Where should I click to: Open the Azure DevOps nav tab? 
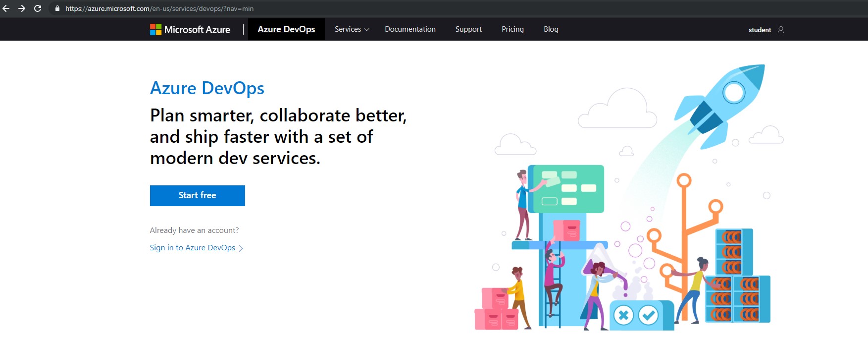click(286, 29)
